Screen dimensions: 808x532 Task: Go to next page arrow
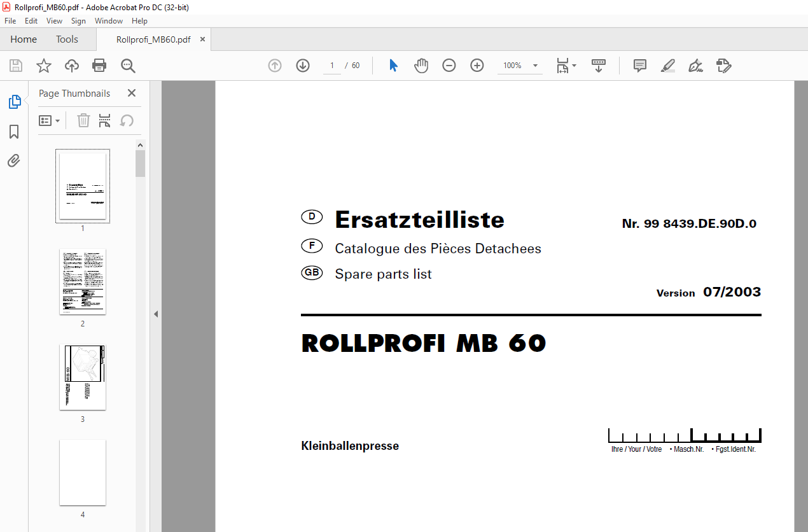click(303, 66)
